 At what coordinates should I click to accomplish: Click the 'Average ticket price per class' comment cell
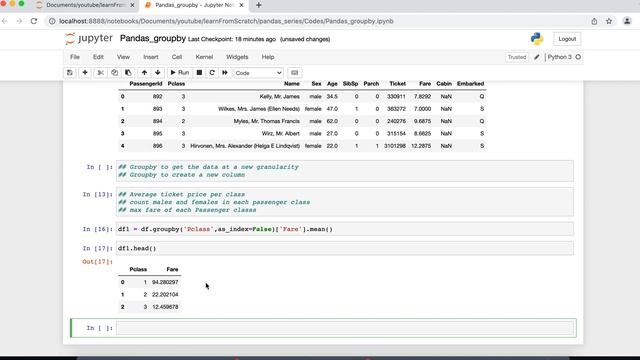click(x=345, y=202)
